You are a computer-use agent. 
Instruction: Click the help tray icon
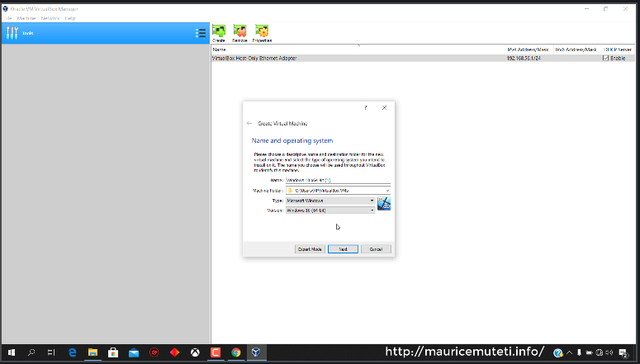click(x=558, y=352)
